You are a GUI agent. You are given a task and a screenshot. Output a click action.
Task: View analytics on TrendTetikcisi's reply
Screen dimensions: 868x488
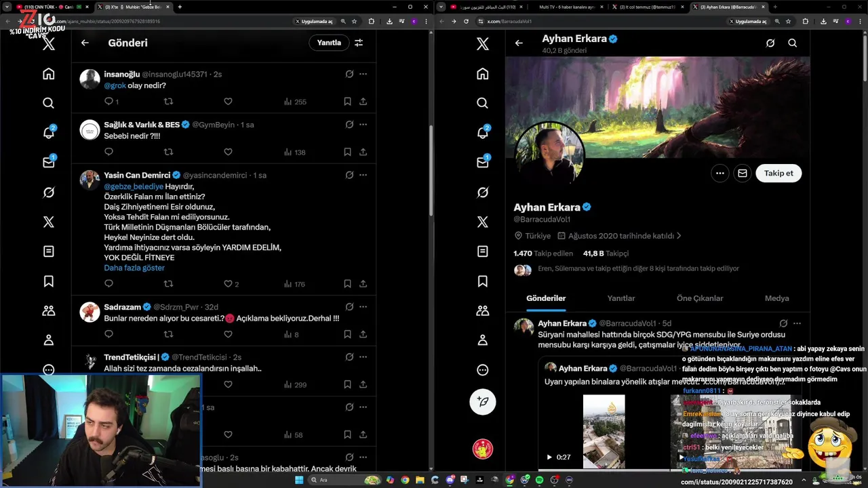click(x=295, y=385)
